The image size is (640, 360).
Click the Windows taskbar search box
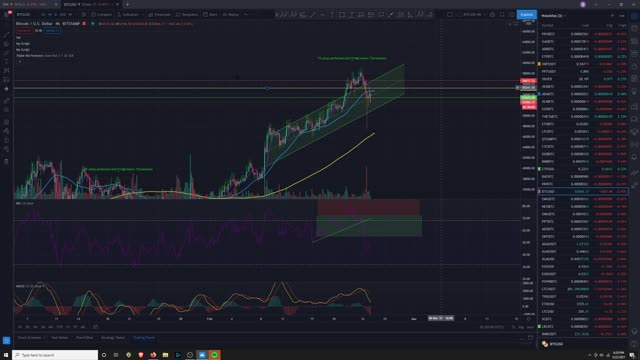pos(55,355)
